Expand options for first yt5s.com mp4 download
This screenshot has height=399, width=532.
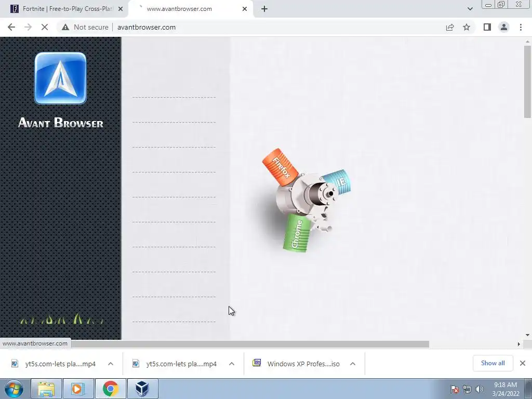111,364
